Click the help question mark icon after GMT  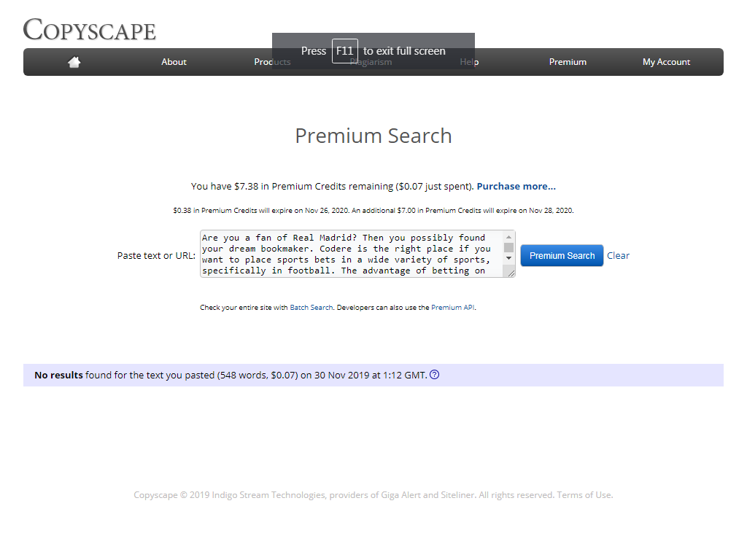435,375
